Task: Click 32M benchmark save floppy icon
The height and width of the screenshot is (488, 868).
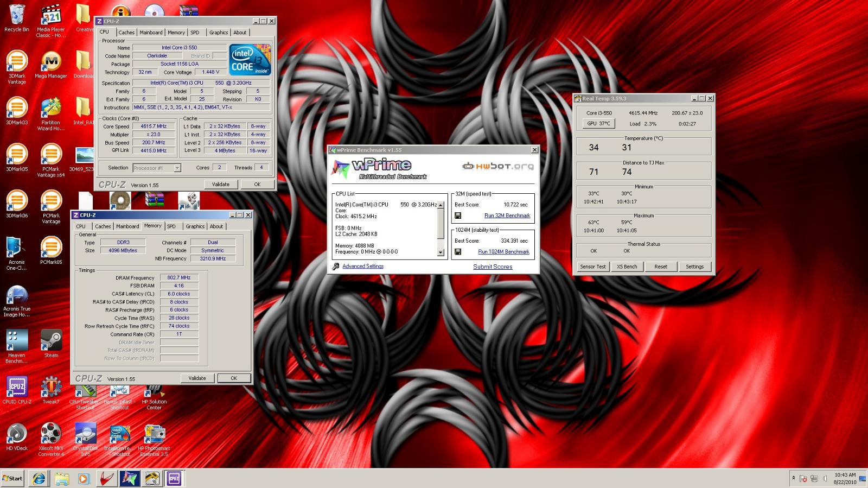Action: pyautogui.click(x=458, y=216)
